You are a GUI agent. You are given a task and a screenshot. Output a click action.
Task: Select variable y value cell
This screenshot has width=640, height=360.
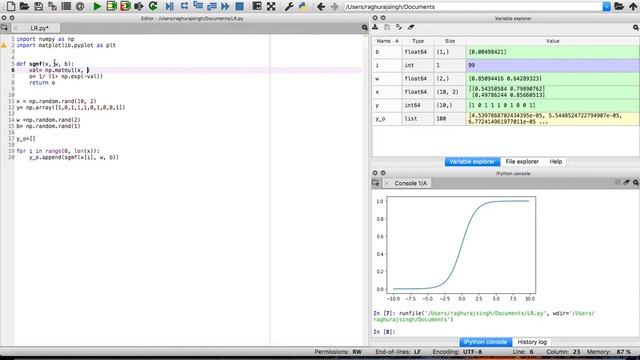pos(553,105)
